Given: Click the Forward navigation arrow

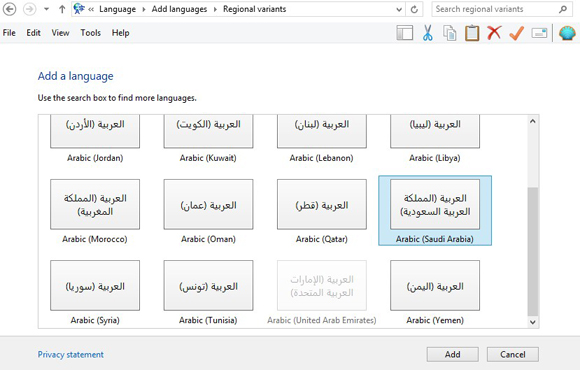Looking at the screenshot, I should [x=30, y=9].
